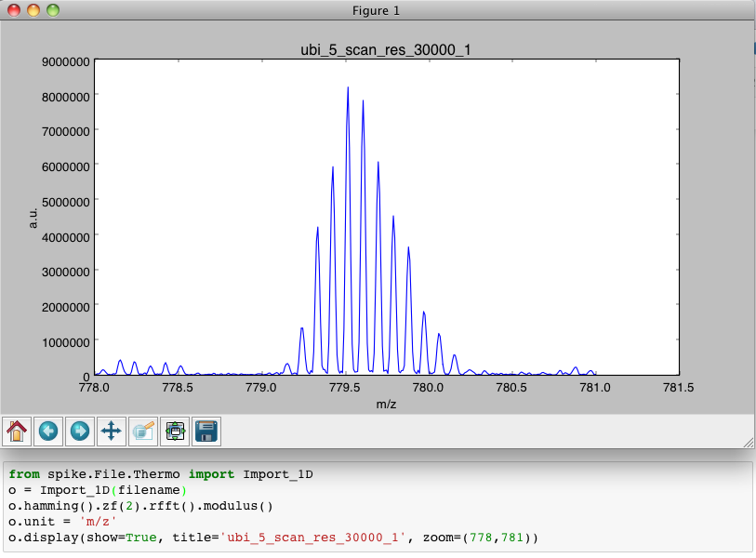The height and width of the screenshot is (558, 756).
Task: Click the Figure 1 title bar
Action: point(377,10)
